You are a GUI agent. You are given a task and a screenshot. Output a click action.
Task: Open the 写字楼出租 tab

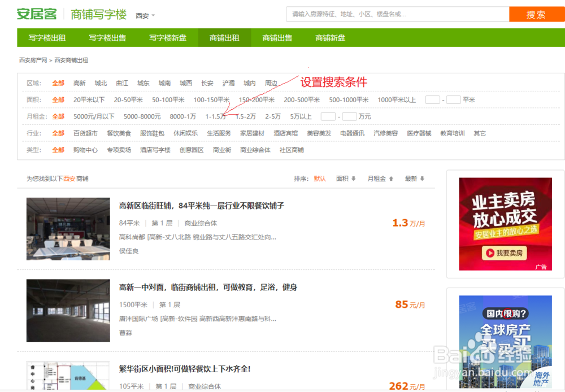click(x=47, y=38)
